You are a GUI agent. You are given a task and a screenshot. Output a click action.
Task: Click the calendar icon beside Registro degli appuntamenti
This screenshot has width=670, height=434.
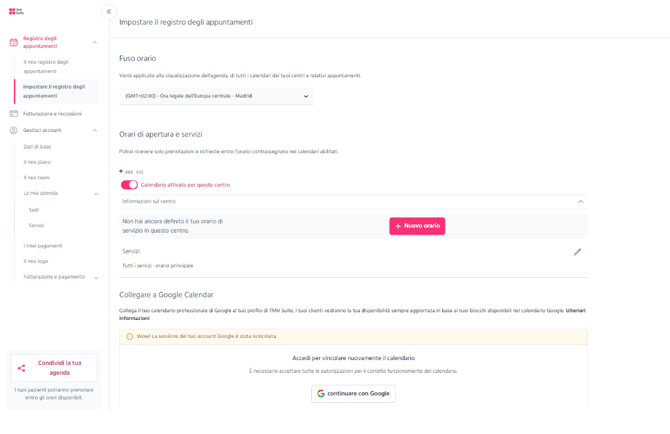point(13,42)
